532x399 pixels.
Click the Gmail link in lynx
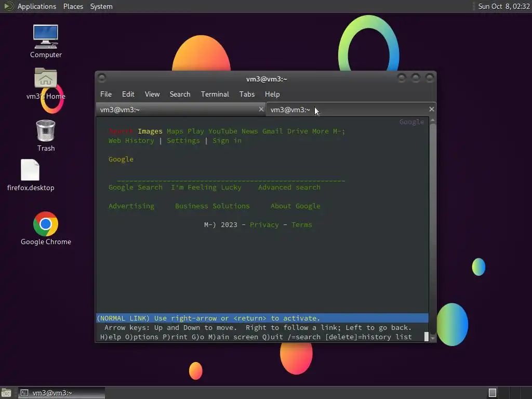click(x=272, y=131)
